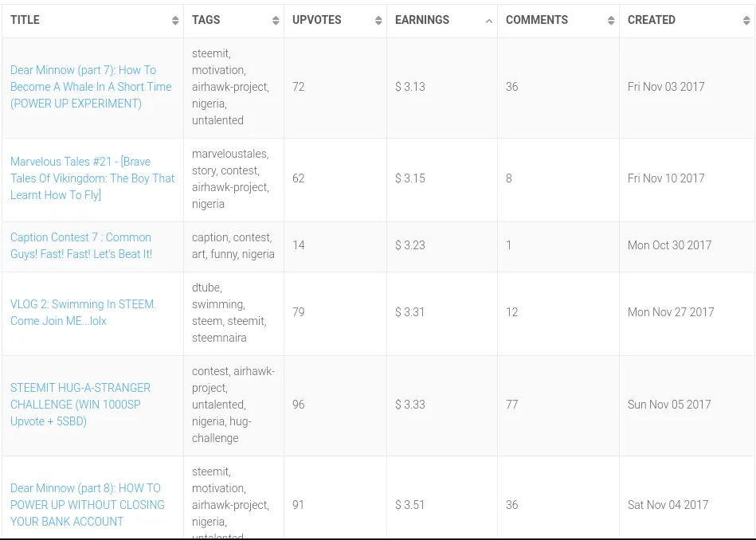
Task: Click created date Sat Nov 04 2017
Action: (x=668, y=505)
